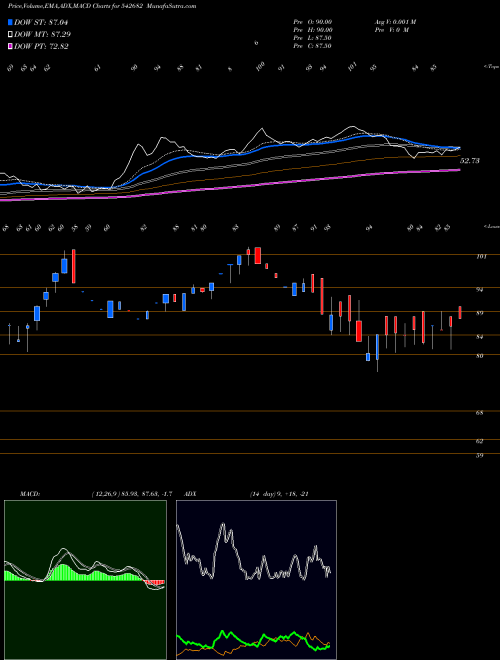
Task: Click inside the dark blue ADX chart panel
Action: click(x=256, y=580)
